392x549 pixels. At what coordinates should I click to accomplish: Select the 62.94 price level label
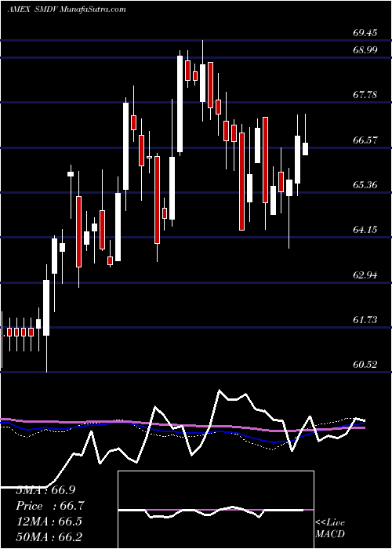pos(365,274)
